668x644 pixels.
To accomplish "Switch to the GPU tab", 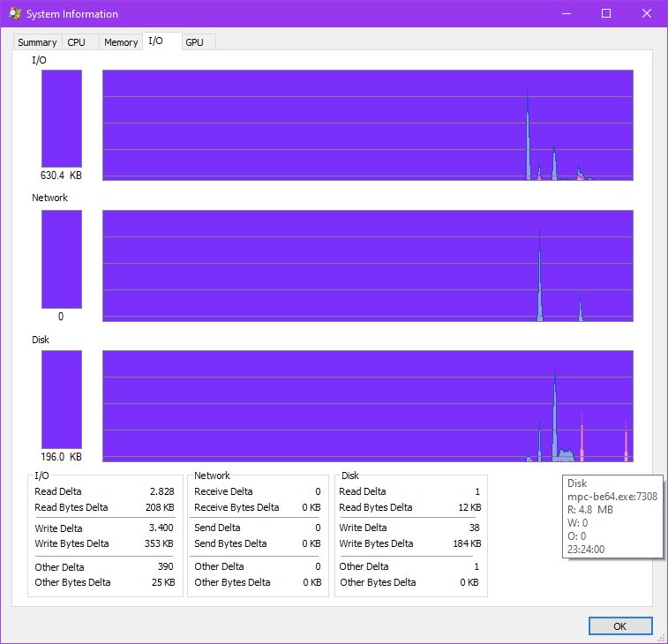I will [199, 42].
